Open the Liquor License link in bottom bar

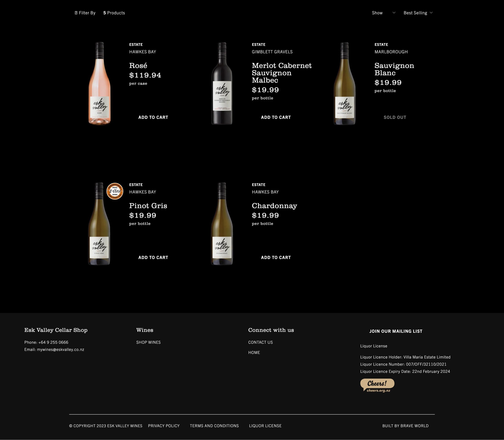pos(265,426)
